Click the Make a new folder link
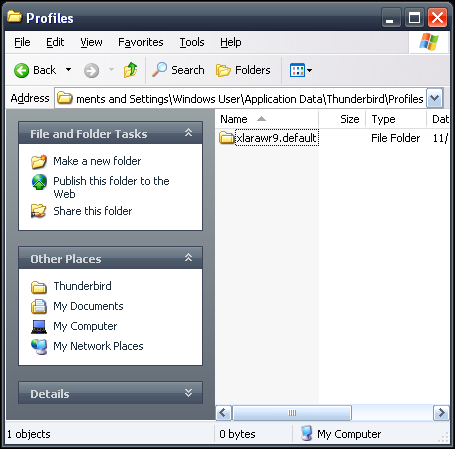This screenshot has height=449, width=455. 97,161
